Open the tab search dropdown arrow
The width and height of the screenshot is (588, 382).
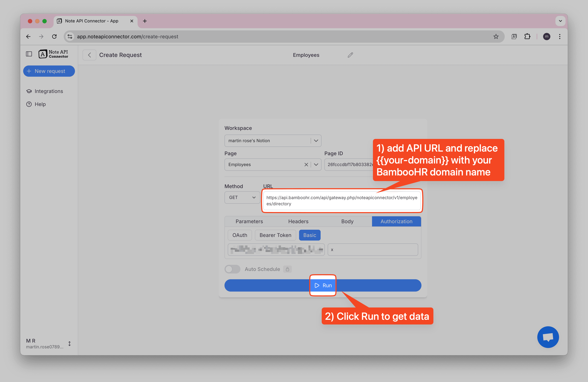(x=560, y=21)
